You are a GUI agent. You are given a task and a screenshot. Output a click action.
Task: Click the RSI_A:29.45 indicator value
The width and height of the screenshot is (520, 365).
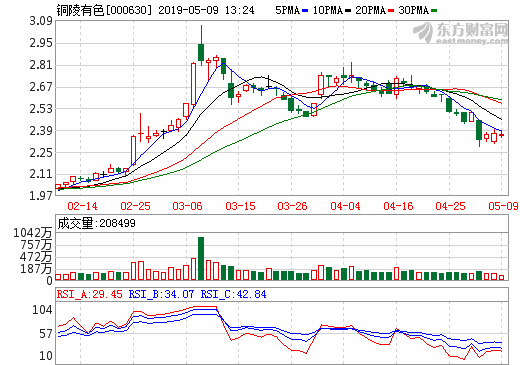[x=89, y=294]
